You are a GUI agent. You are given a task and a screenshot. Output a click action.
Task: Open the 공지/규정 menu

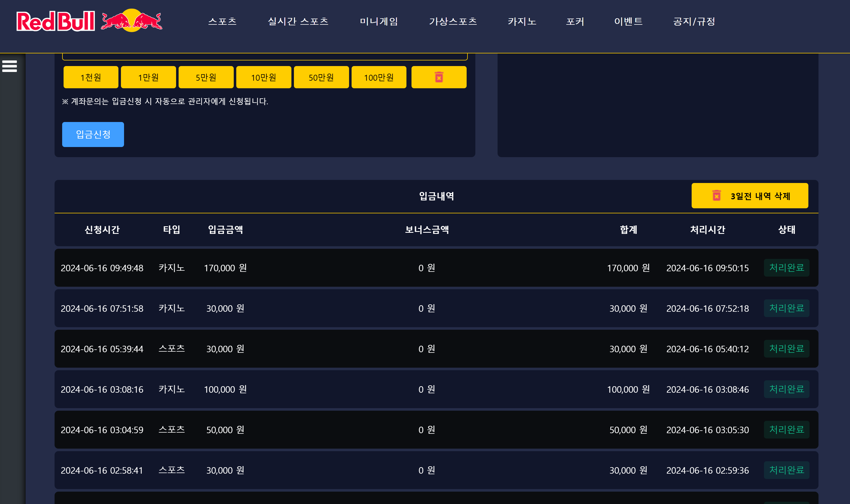[x=694, y=21]
